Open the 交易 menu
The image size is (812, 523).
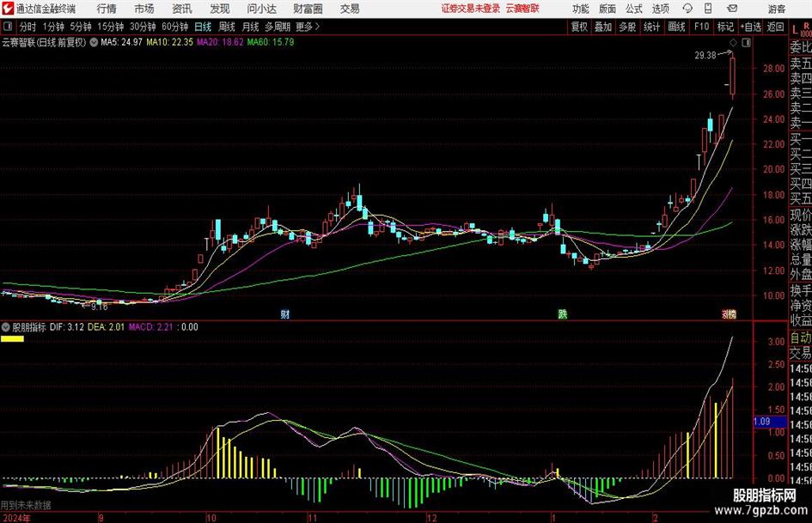click(x=350, y=9)
